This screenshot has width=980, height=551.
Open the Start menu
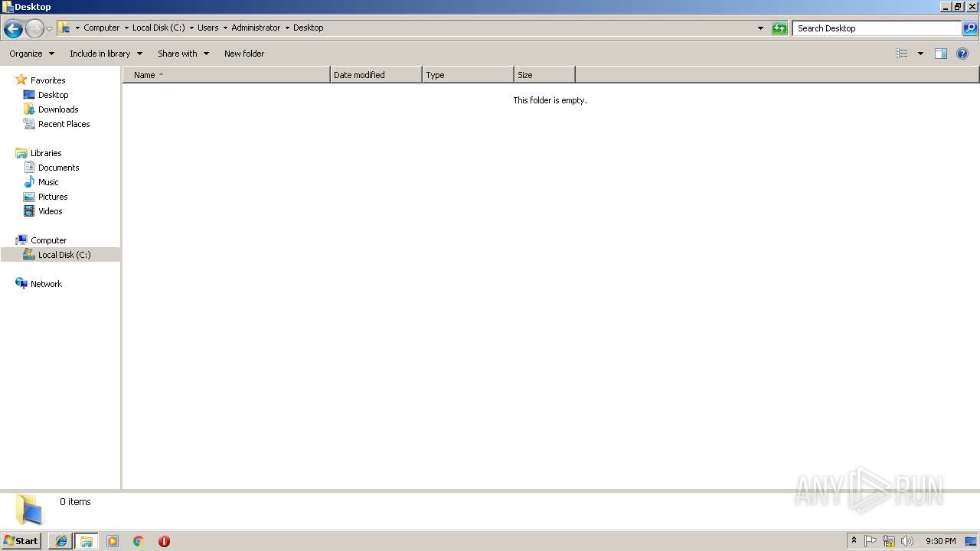21,541
